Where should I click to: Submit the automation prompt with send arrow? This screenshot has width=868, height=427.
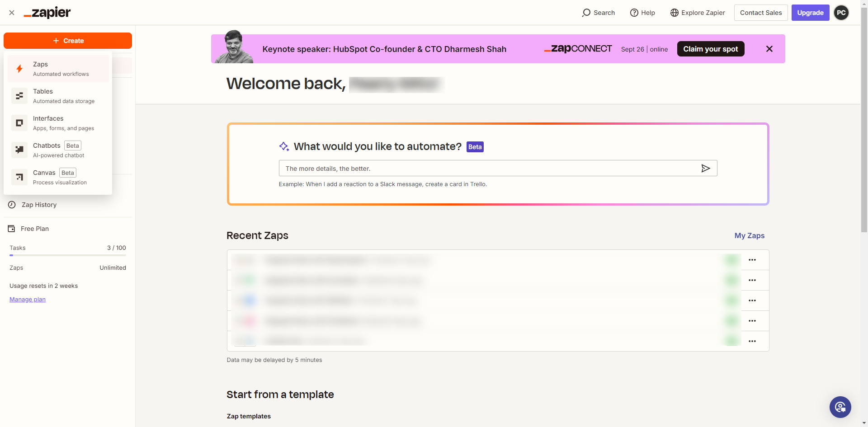point(706,169)
